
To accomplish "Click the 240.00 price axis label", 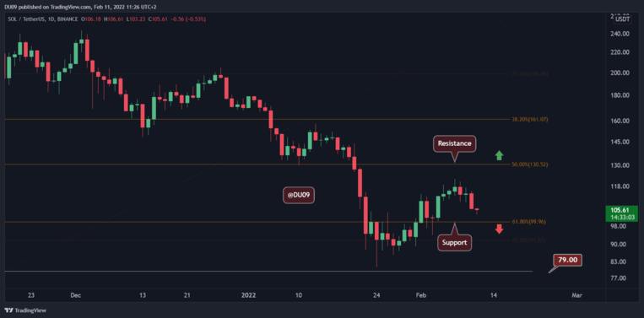I will [621, 35].
